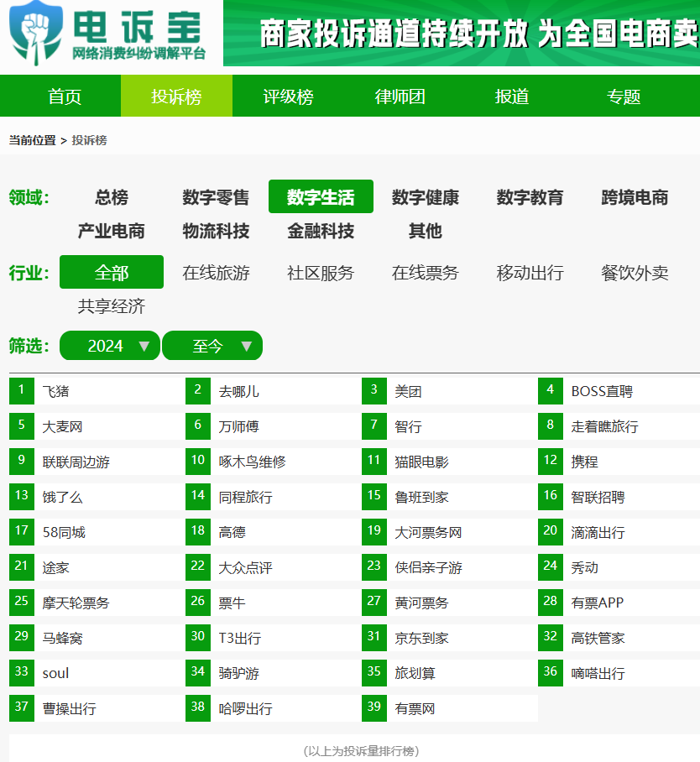Open the 专题 navigation tab

point(624,97)
